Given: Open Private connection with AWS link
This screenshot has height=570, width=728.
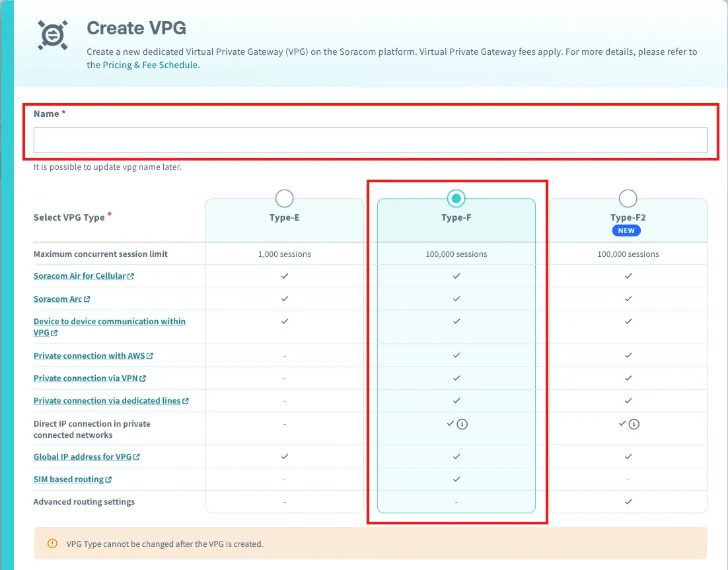Looking at the screenshot, I should click(x=93, y=355).
